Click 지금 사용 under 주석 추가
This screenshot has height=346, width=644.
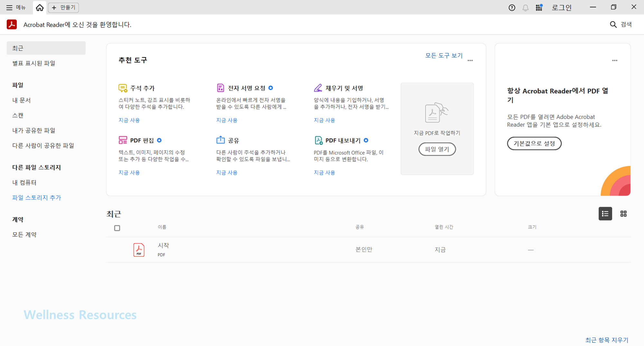tap(129, 120)
